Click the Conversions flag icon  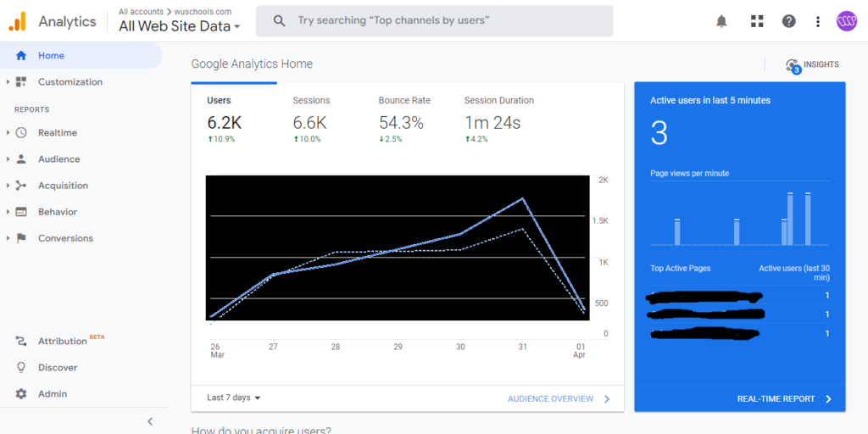click(21, 238)
